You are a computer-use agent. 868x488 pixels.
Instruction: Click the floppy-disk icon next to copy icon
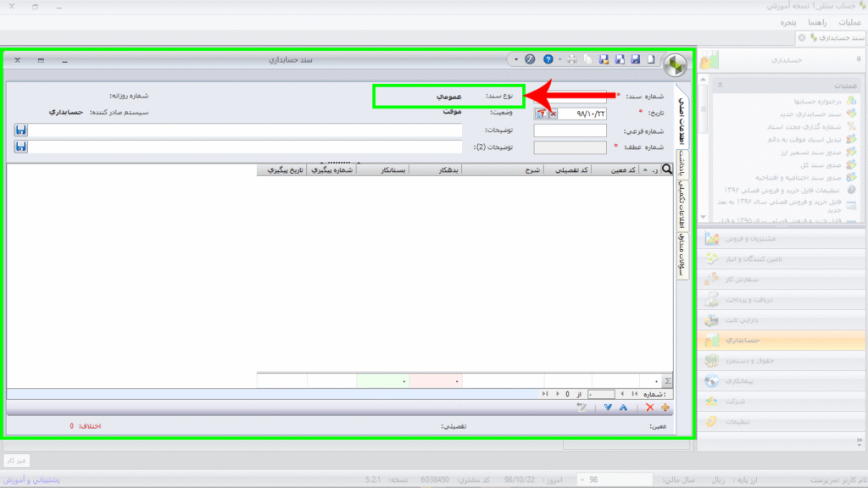pyautogui.click(x=604, y=59)
